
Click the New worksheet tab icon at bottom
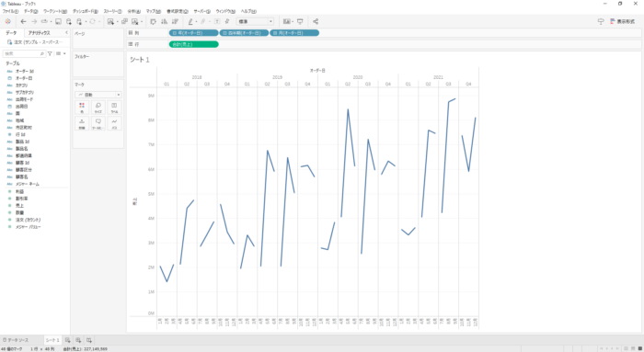[68, 340]
